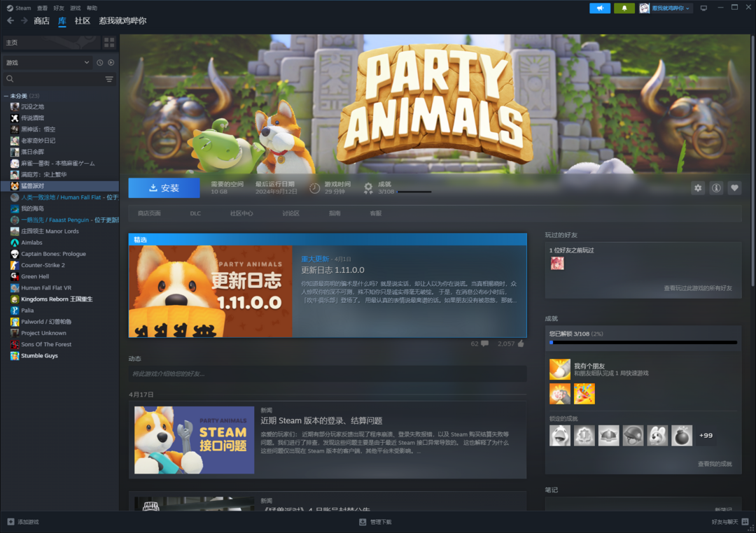The image size is (756, 533).
Task: Collapse the 未分类 category
Action: coord(6,96)
